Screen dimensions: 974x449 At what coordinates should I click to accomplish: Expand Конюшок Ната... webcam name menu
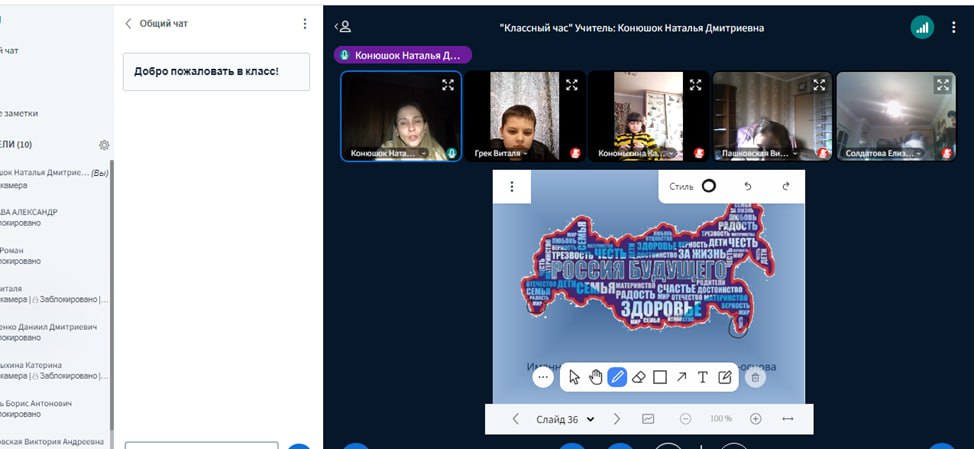tap(389, 153)
